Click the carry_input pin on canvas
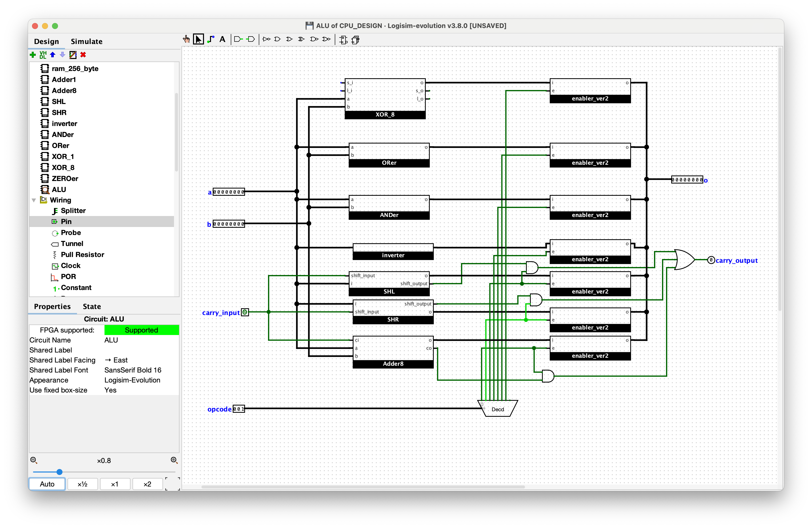The height and width of the screenshot is (528, 812). [x=245, y=312]
